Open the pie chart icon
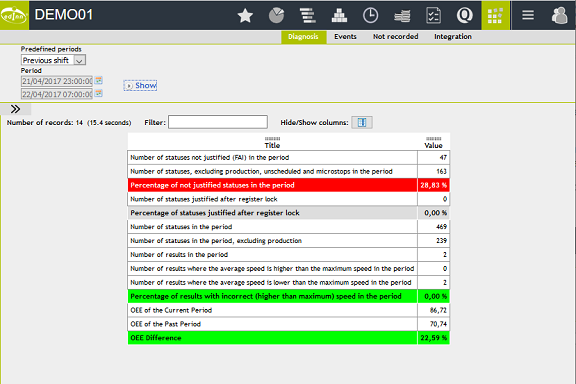The height and width of the screenshot is (384, 576). click(x=276, y=15)
